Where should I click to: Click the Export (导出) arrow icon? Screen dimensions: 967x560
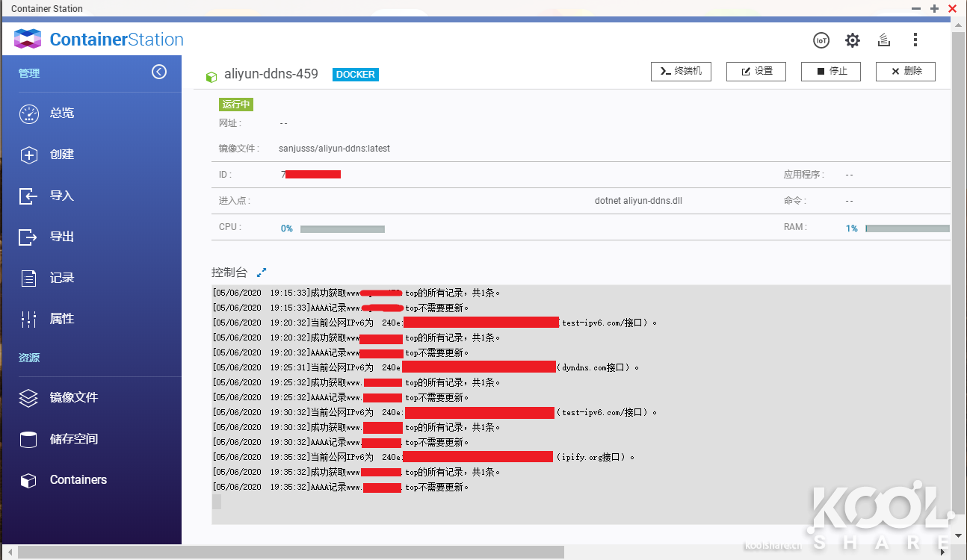pyautogui.click(x=28, y=237)
